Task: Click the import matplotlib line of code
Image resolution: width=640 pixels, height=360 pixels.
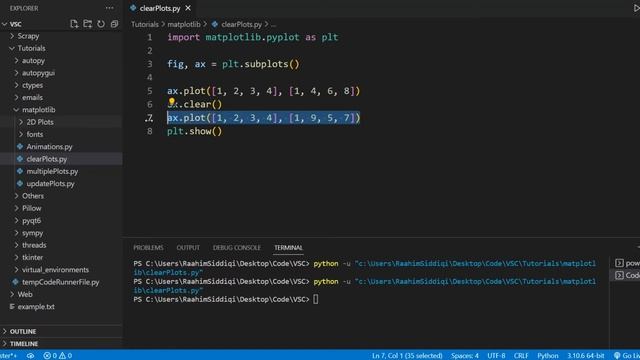Action: pyautogui.click(x=253, y=38)
